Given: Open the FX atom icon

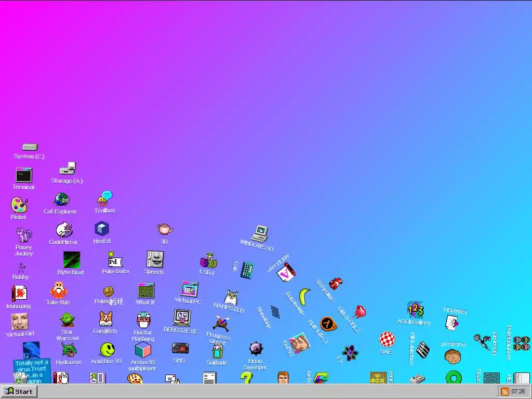Looking at the screenshot, I should coord(350,353).
